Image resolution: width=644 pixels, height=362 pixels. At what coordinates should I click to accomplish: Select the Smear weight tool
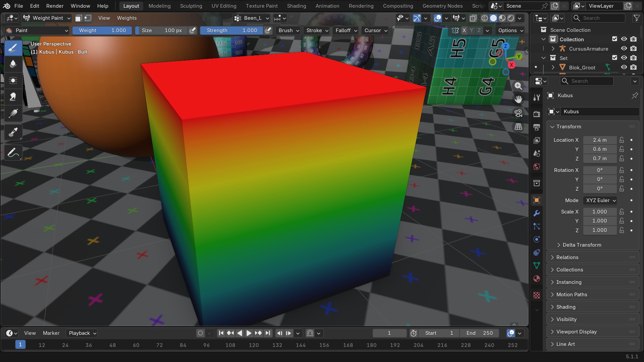point(13,97)
